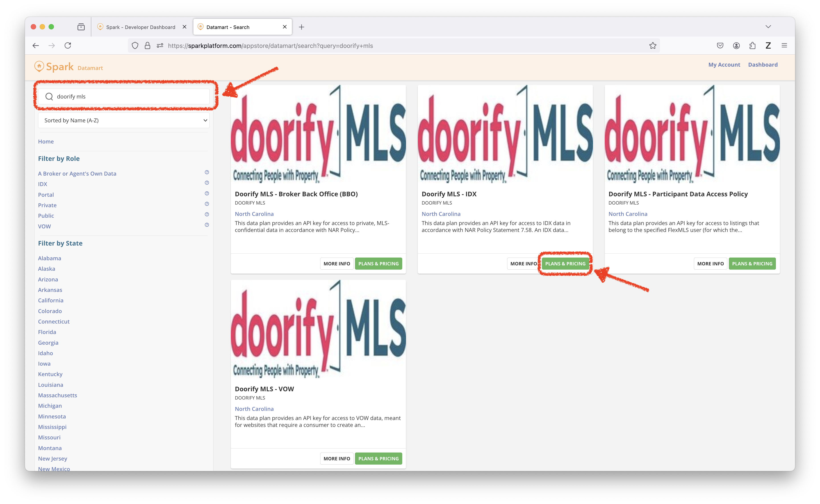Click the help icon next to Broker or Agent's Own Data
This screenshot has width=820, height=504.
207,172
